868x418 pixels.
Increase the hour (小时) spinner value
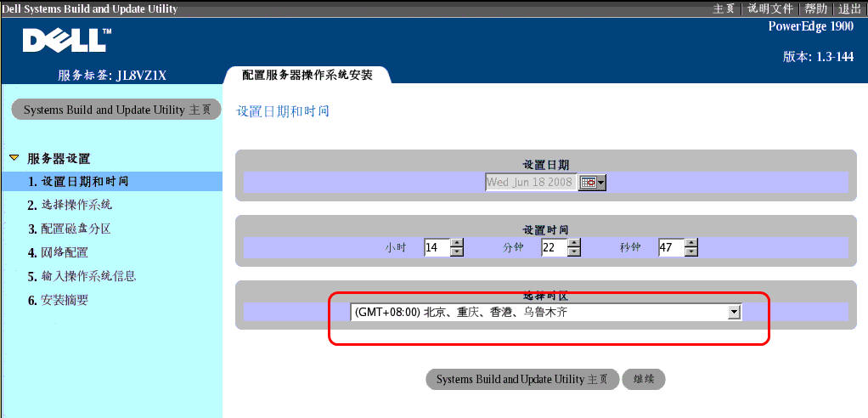click(457, 243)
